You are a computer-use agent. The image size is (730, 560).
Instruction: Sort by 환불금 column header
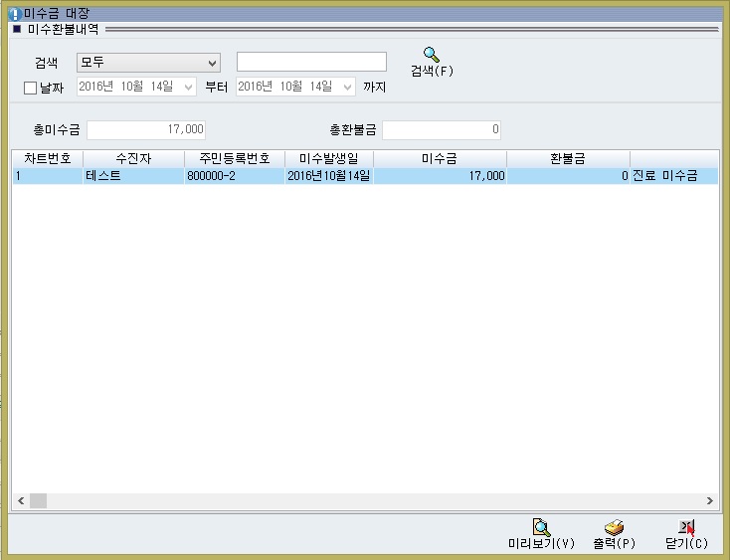point(568,158)
